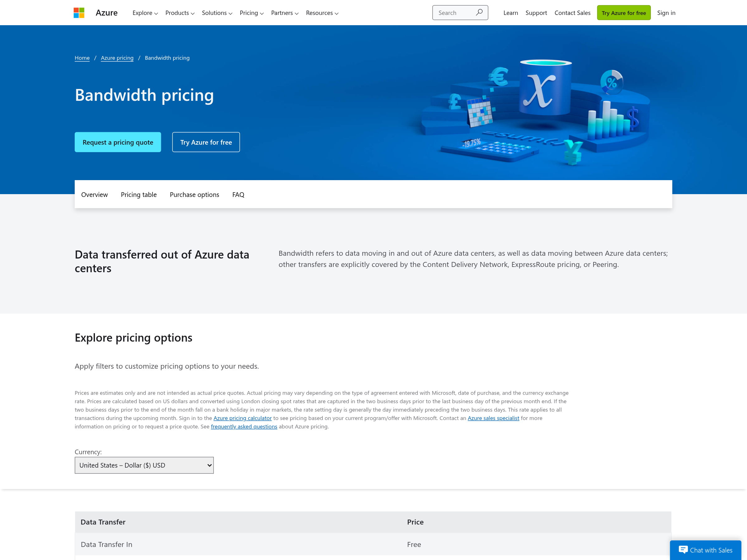Click the Chat with Sales speech bubble icon
The height and width of the screenshot is (560, 747).
[683, 550]
